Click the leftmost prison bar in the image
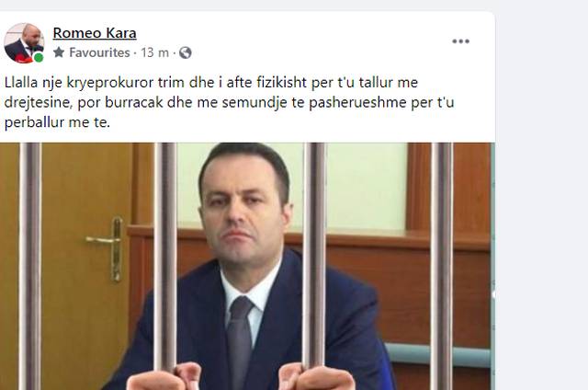Screen dimensions: 588x390 coord(30,266)
